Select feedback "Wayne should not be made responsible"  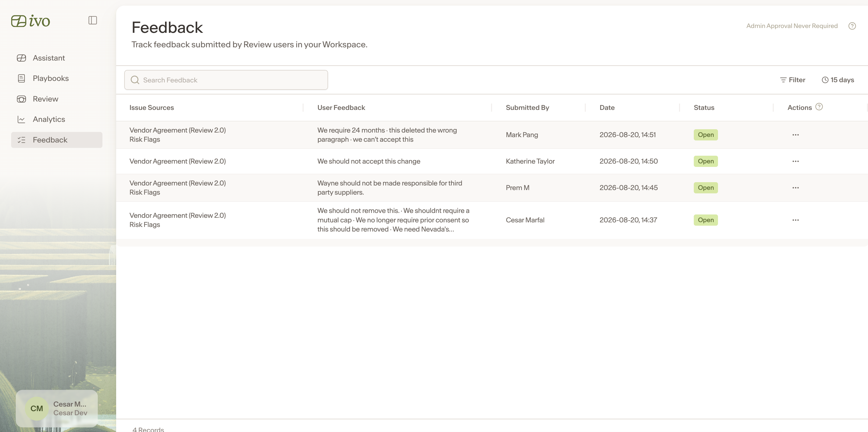(390, 188)
